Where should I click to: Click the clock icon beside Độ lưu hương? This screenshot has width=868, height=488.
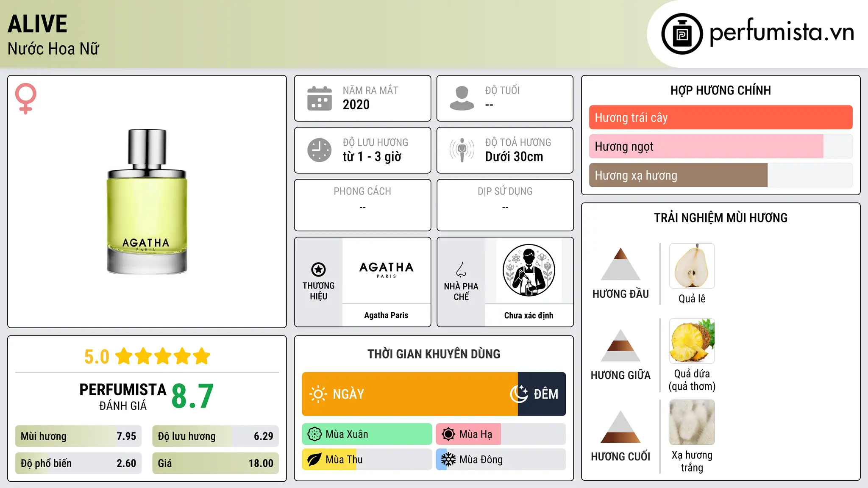[x=320, y=150]
